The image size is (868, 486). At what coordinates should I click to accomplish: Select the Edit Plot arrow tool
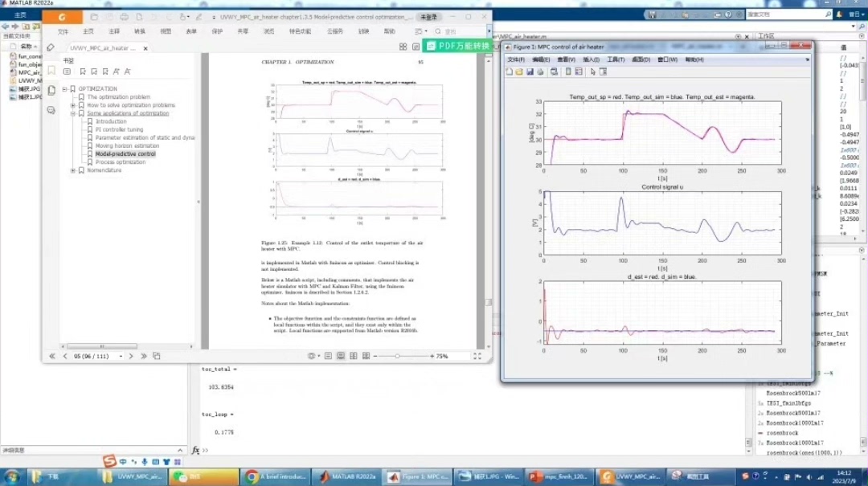[593, 72]
